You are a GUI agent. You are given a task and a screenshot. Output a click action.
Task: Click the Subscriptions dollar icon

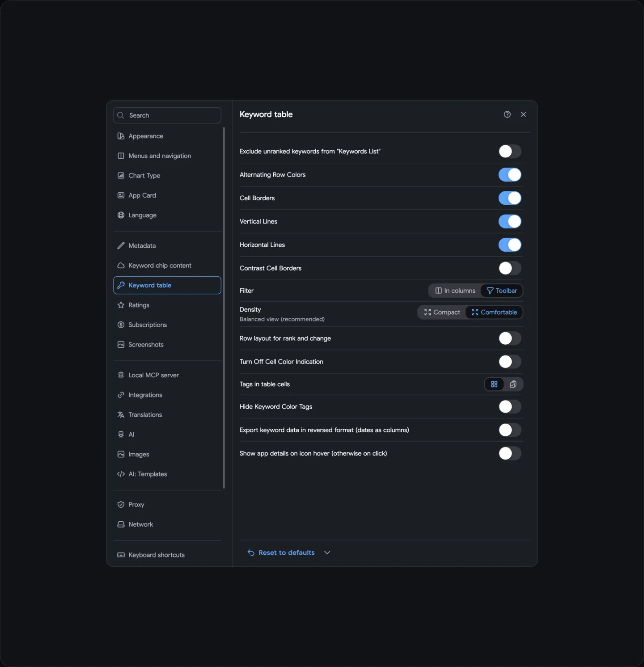tap(121, 325)
